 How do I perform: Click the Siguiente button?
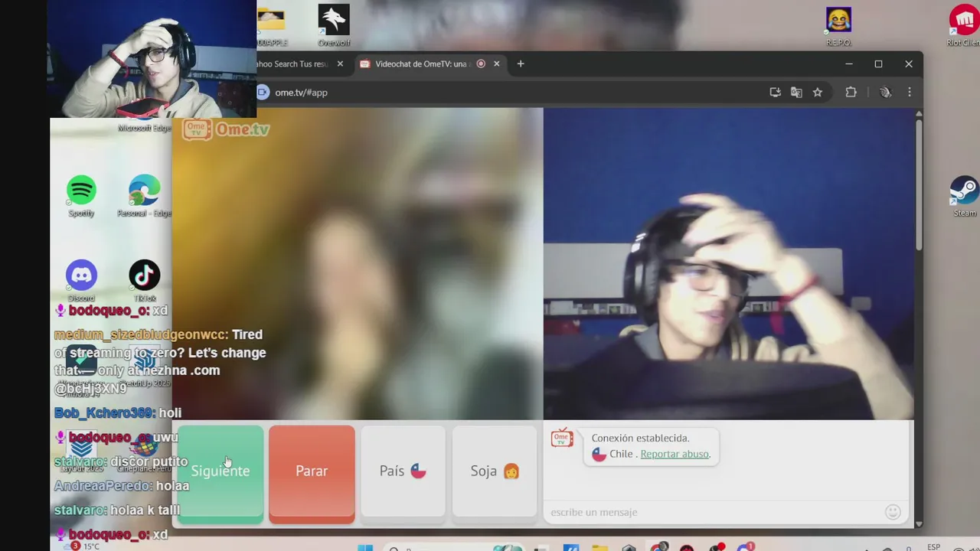tap(220, 474)
